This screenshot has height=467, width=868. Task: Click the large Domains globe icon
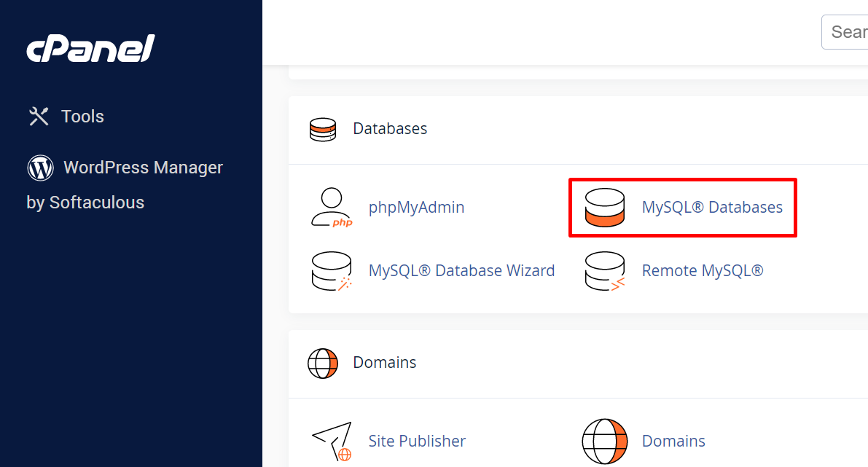coord(604,442)
